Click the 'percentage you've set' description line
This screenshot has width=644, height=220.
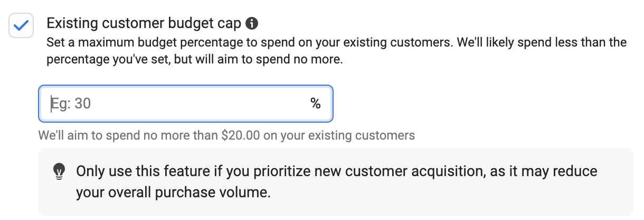[195, 60]
